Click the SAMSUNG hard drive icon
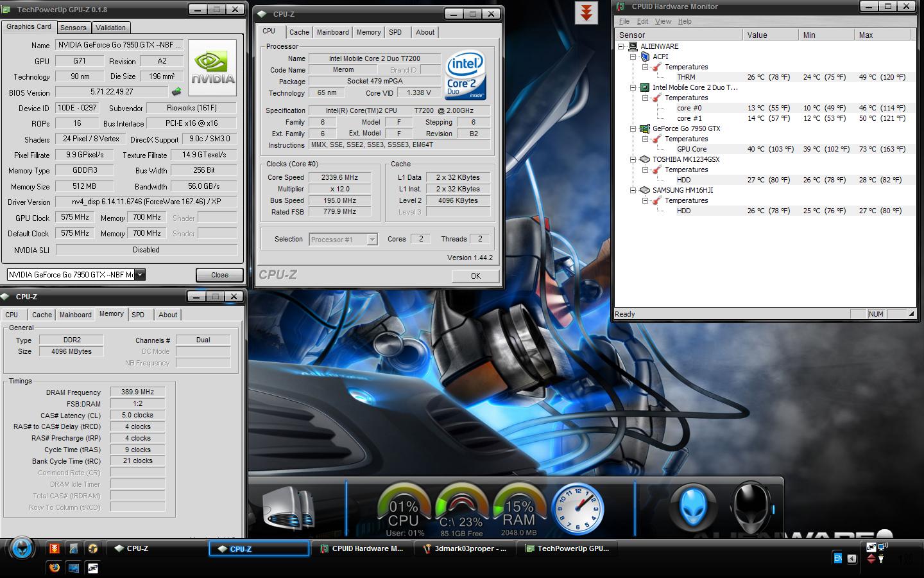924x578 pixels. coord(645,190)
